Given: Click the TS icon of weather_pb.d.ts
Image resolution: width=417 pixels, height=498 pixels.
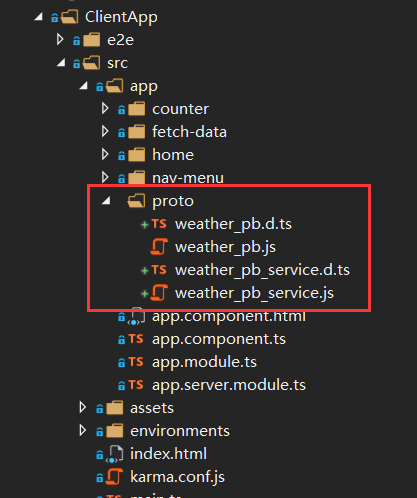Looking at the screenshot, I should tap(159, 224).
